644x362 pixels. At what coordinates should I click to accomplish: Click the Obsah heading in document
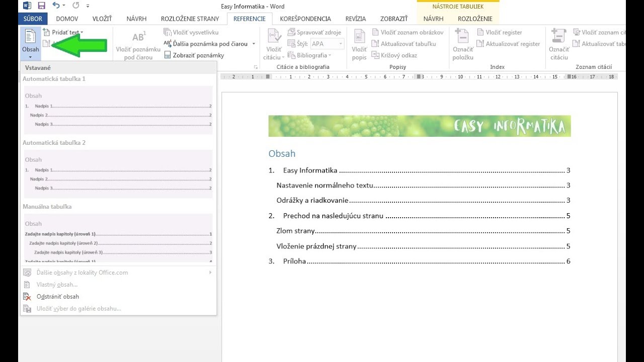(282, 154)
